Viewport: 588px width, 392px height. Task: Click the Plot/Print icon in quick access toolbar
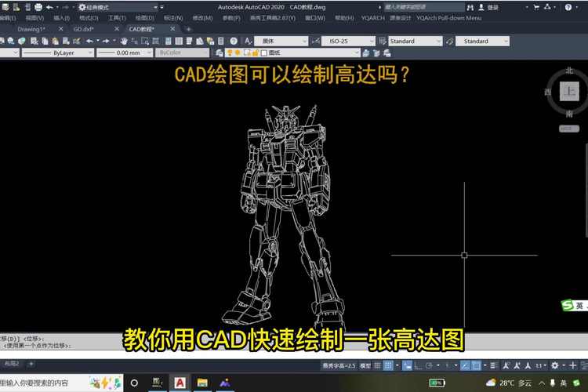coord(38,7)
